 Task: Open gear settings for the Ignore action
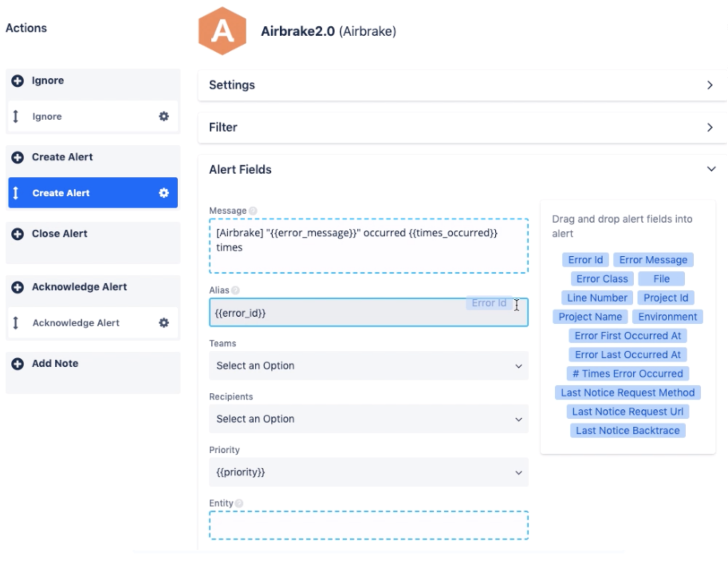tap(164, 116)
